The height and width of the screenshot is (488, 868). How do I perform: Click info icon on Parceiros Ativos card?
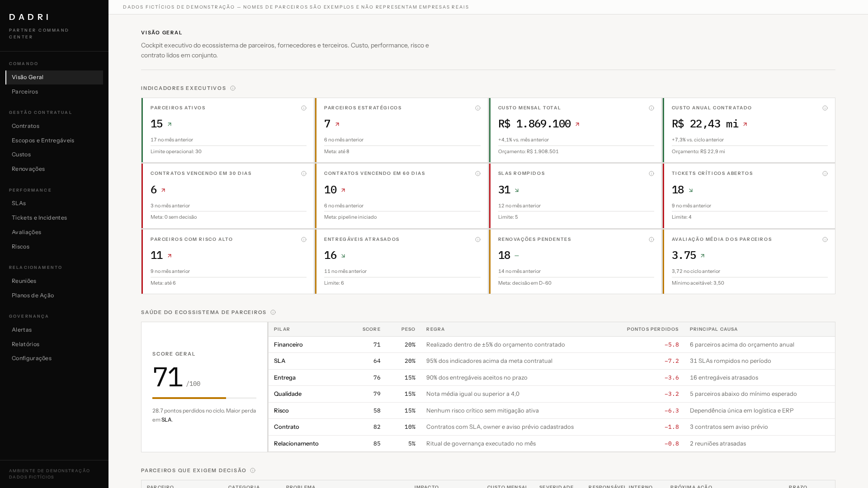point(304,108)
